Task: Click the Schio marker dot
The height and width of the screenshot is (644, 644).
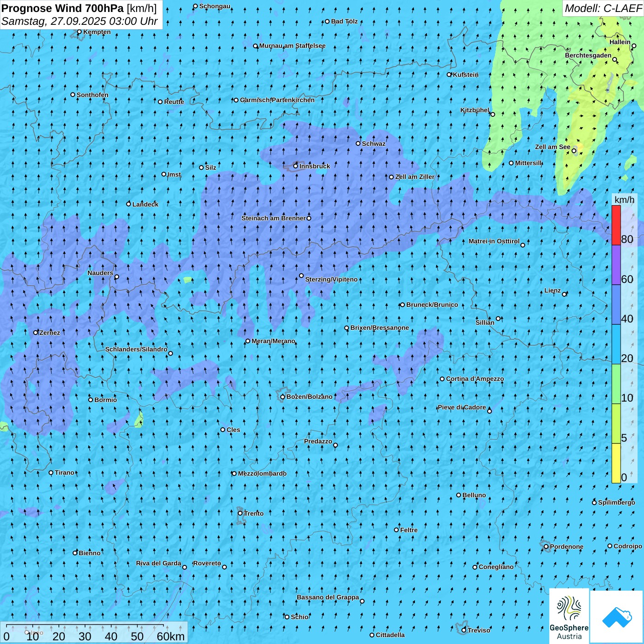Action: click(287, 617)
